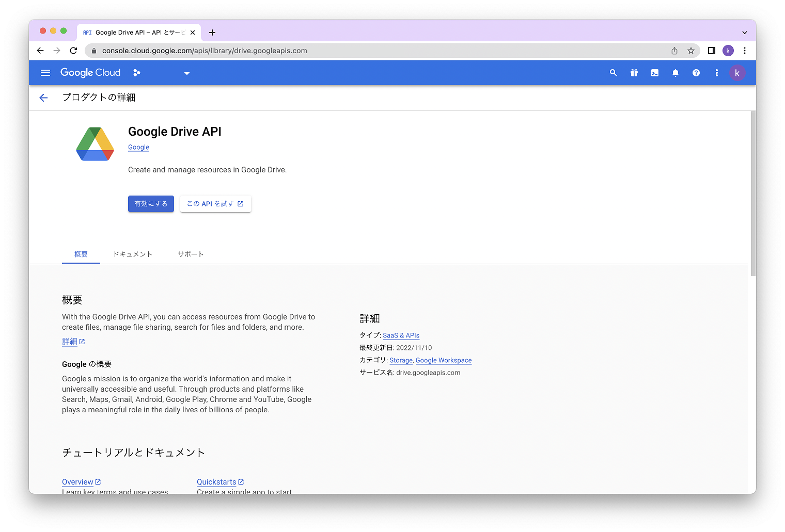Viewport: 785px width, 532px height.
Task: Open the Chrome profile avatar
Action: [x=728, y=51]
